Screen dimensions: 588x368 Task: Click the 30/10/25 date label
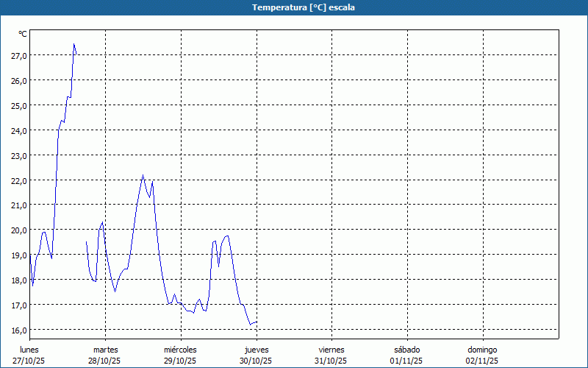(x=257, y=361)
